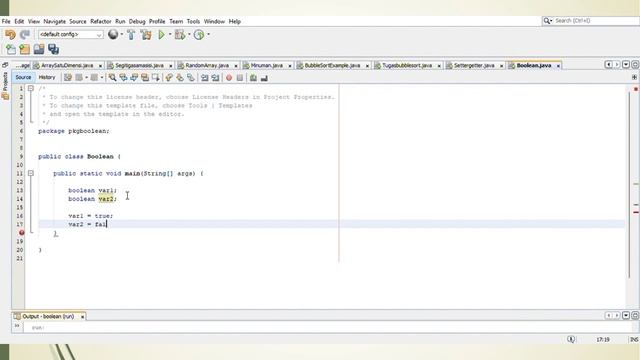
Task: Switch to Segitigasamasisi.java tab
Action: pos(139,65)
